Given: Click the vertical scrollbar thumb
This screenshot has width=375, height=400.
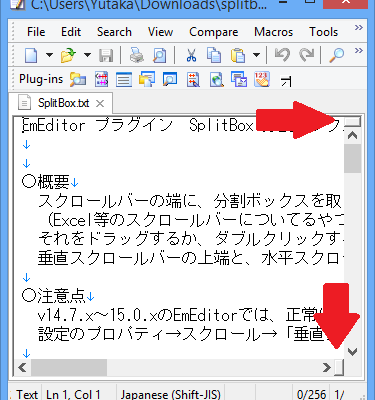Looking at the screenshot, I should [353, 159].
